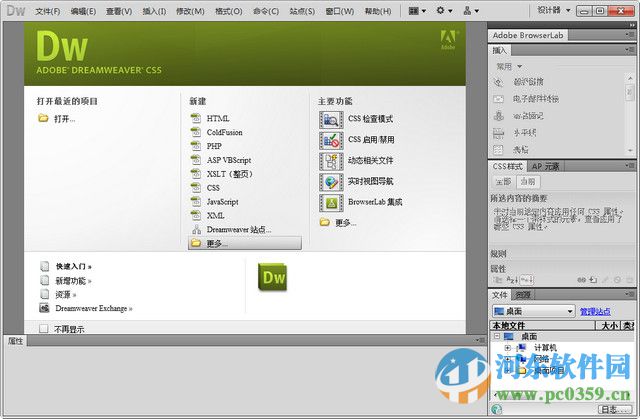
Task: Switch to the 资源 tab in Files panel
Action: coord(523,295)
